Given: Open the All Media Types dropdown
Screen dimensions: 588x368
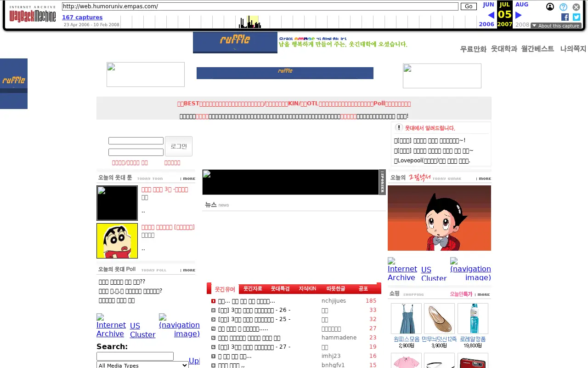Looking at the screenshot, I should point(142,365).
